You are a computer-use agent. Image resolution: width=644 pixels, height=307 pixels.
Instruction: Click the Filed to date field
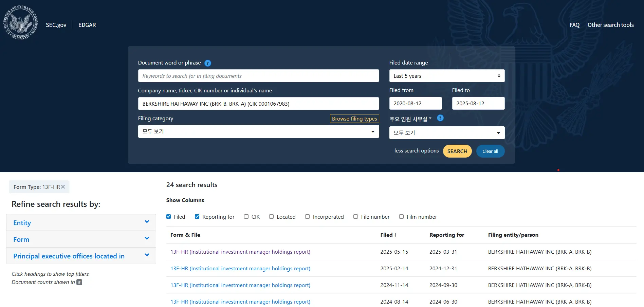click(x=478, y=103)
